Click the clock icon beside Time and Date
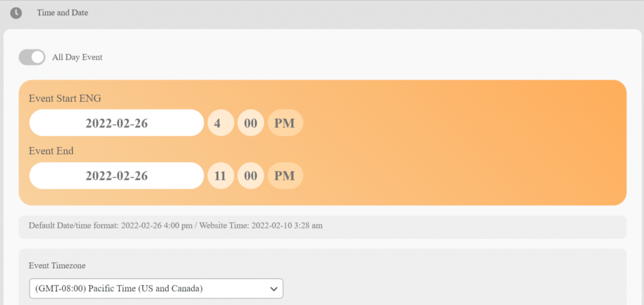The image size is (644, 305). 16,13
